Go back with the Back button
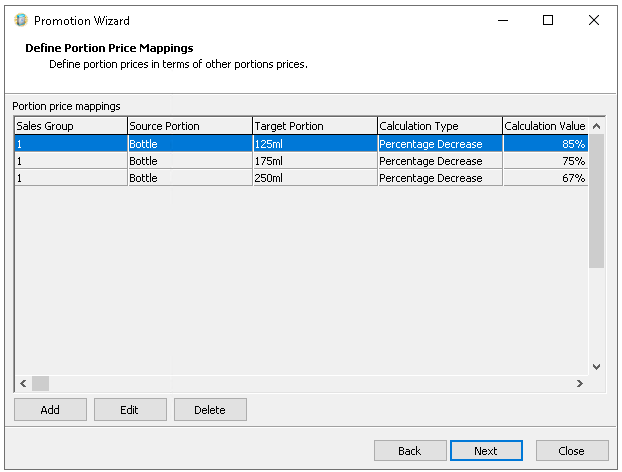Screen dimensions: 622x472 (410, 451)
